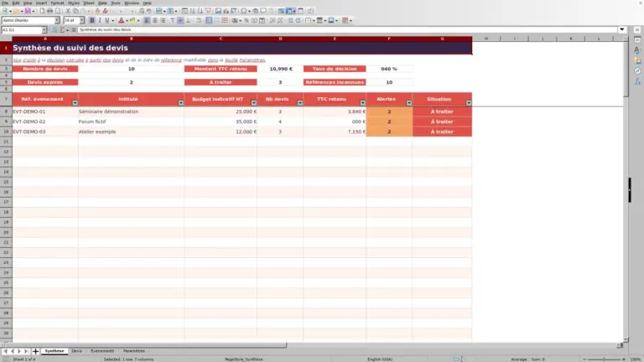644x362 pixels.
Task: Switch to the Evénements sheet tab
Action: click(x=102, y=351)
